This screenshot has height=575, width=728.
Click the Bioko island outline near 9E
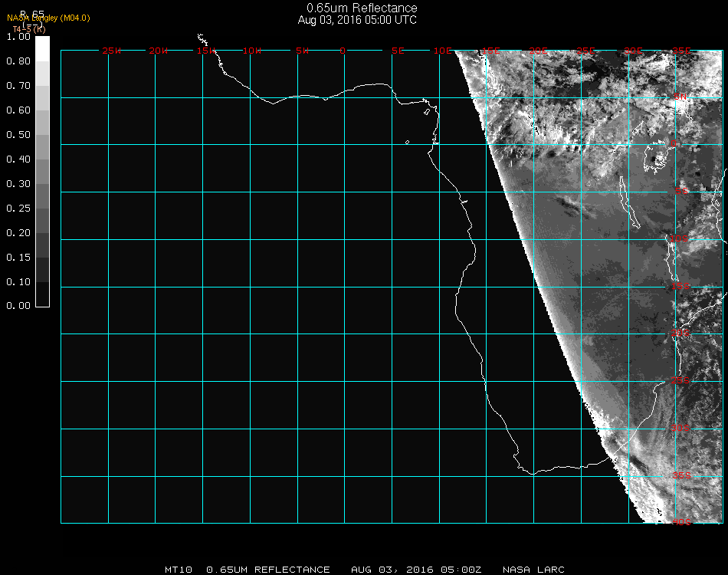[427, 112]
